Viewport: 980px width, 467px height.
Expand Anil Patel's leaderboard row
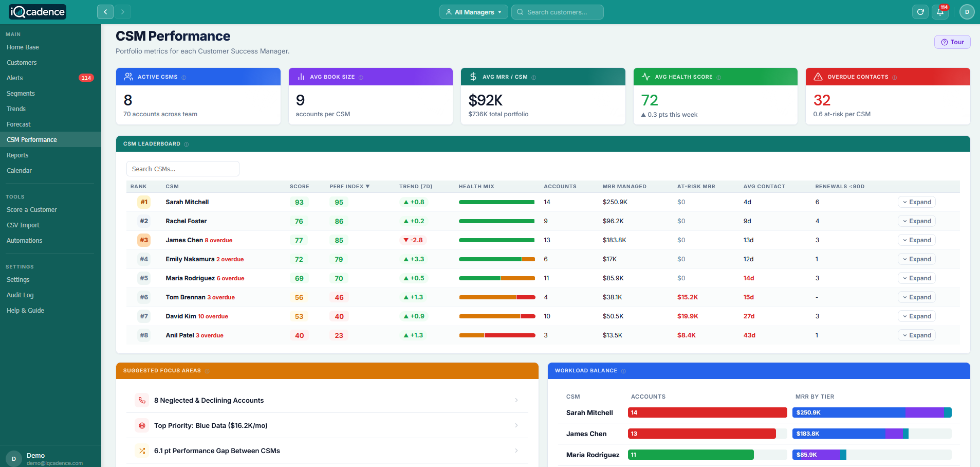click(x=916, y=335)
